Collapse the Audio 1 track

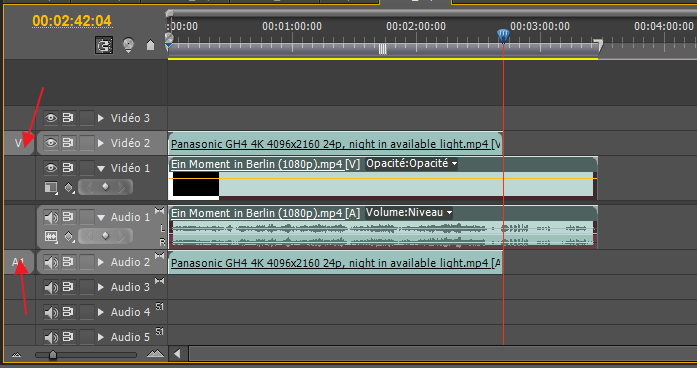pyautogui.click(x=101, y=217)
